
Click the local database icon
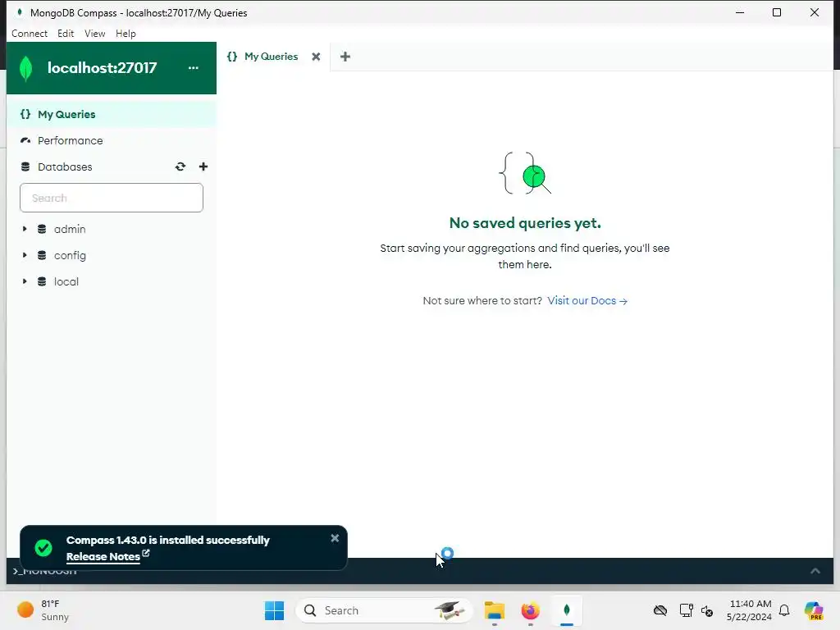click(x=42, y=282)
